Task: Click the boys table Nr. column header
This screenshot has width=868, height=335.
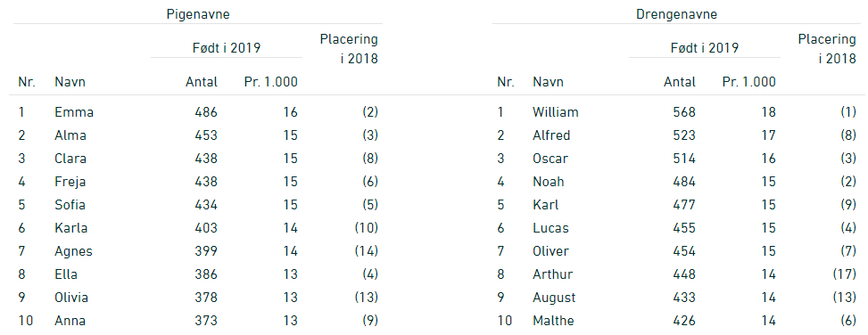Action: coord(506,82)
